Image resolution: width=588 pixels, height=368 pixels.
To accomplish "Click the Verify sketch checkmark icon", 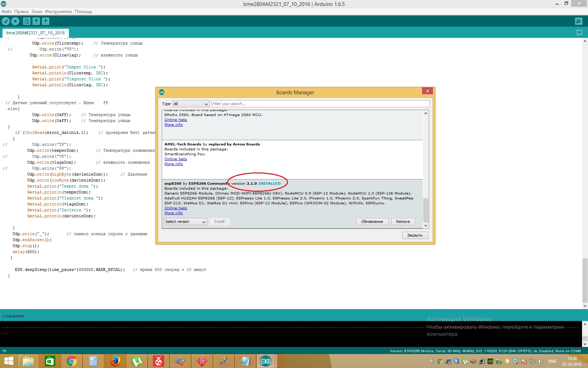I will (x=6, y=21).
